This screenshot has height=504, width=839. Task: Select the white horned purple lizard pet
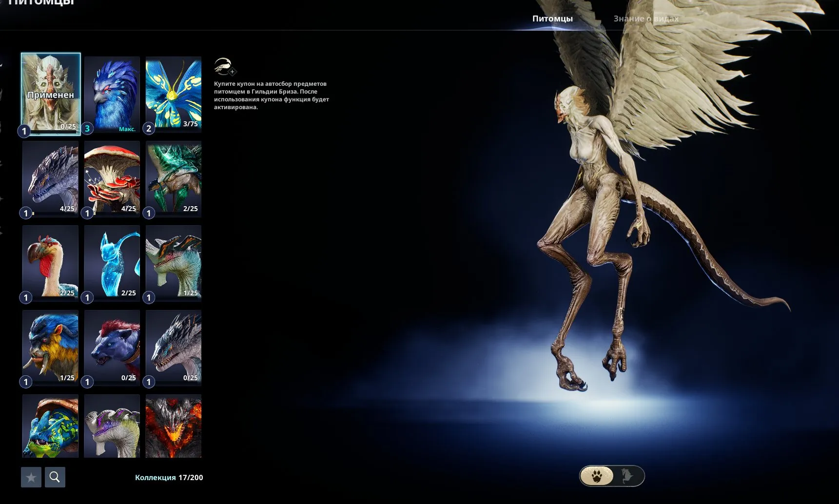[x=112, y=426]
